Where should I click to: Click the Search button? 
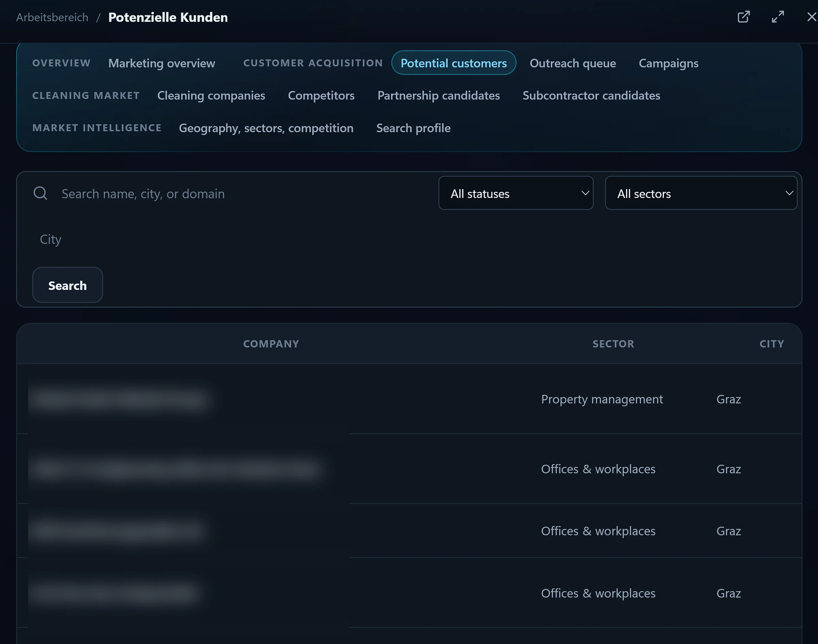67,285
